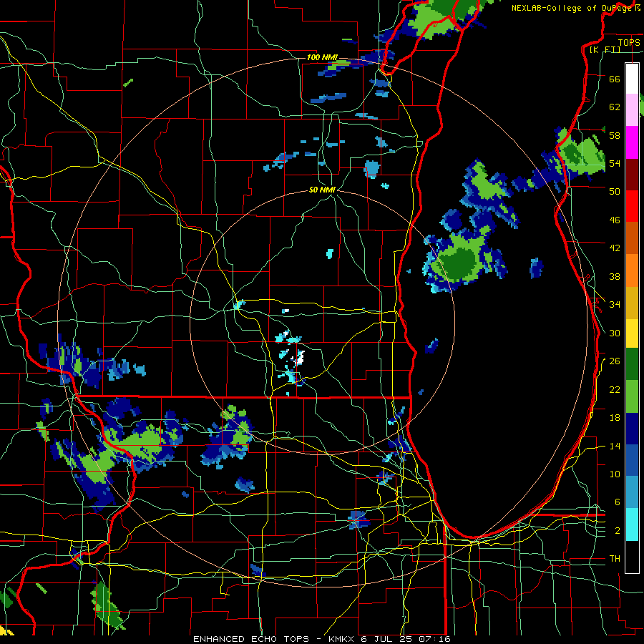
Task: Click the dark green legend swatch
Action: click(x=632, y=364)
